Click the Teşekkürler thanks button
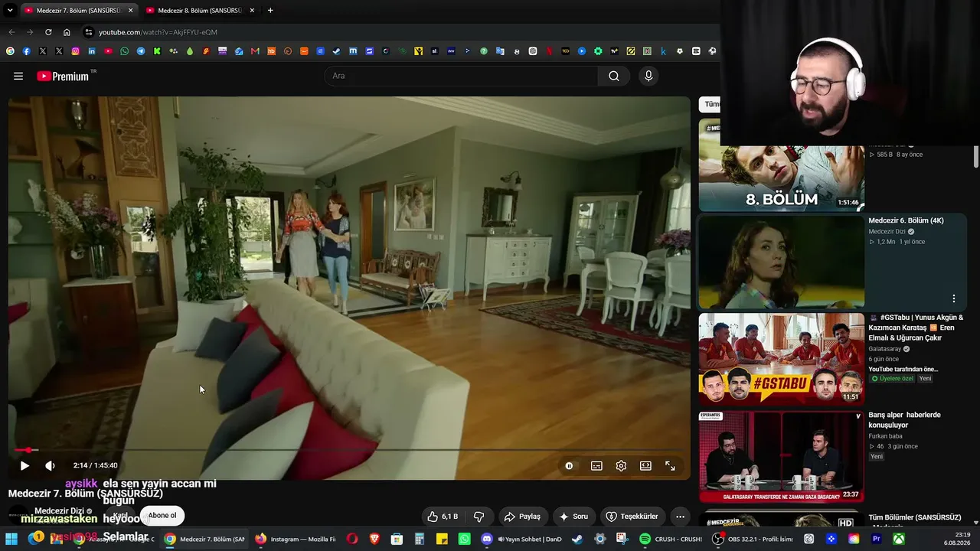The image size is (980, 551). point(632,517)
